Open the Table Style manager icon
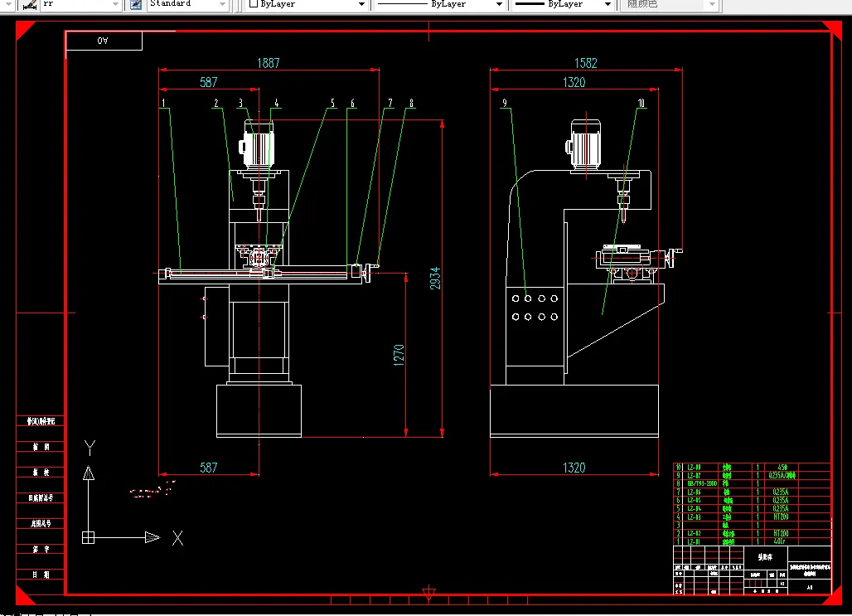Screen dimensions: 852x616 [136, 4]
